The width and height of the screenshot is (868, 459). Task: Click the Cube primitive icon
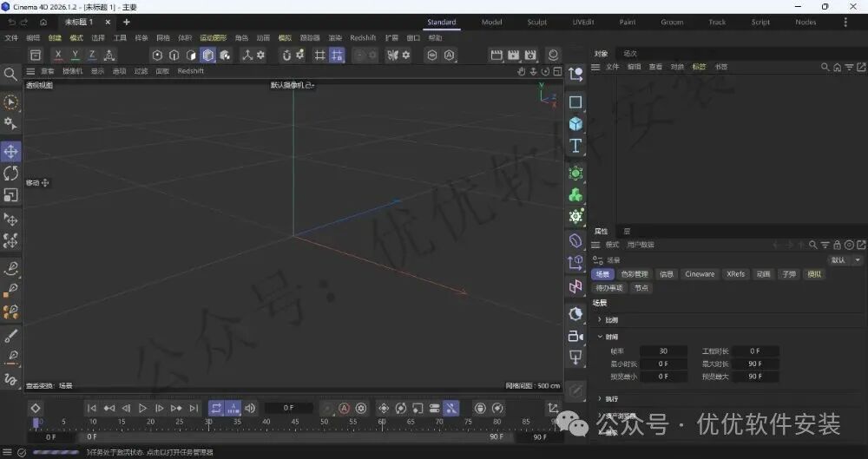tap(575, 124)
